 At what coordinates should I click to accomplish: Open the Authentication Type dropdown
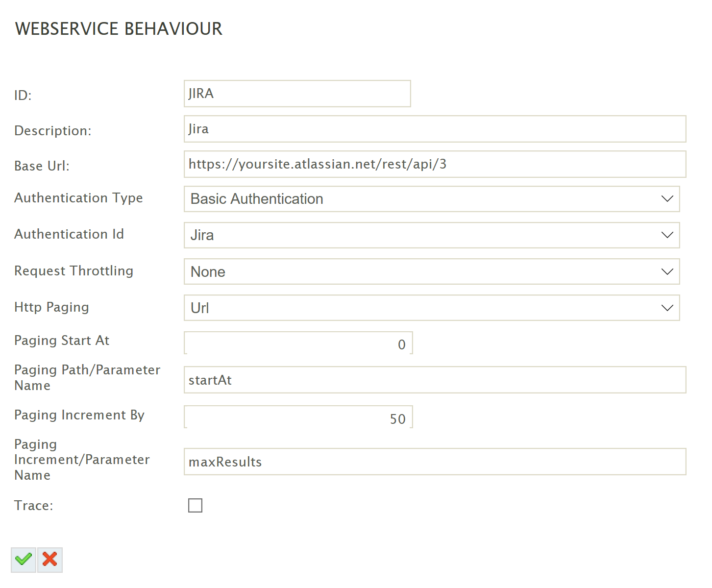click(431, 199)
